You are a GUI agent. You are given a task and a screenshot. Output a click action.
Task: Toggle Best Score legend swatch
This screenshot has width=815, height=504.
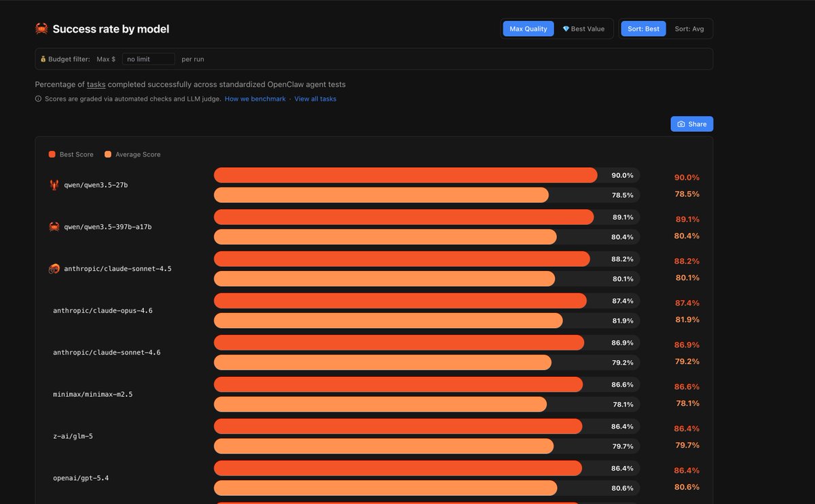click(52, 154)
